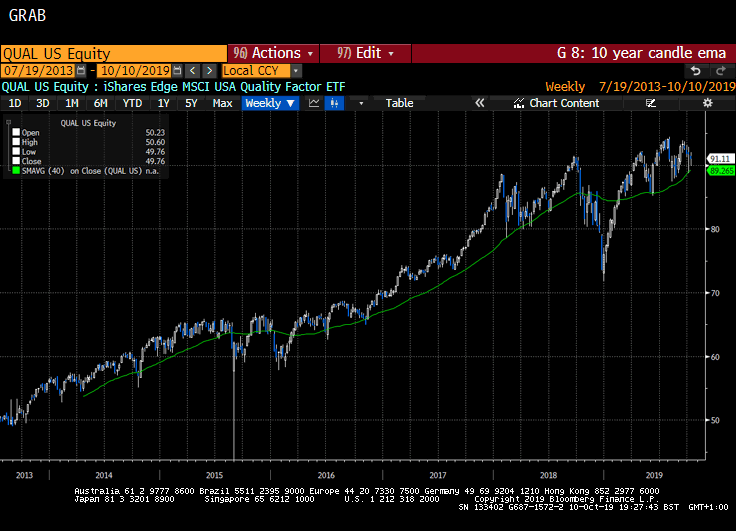
Task: Click the iShares Edge MSCI USA Quality Factor ETF description
Action: [x=224, y=87]
